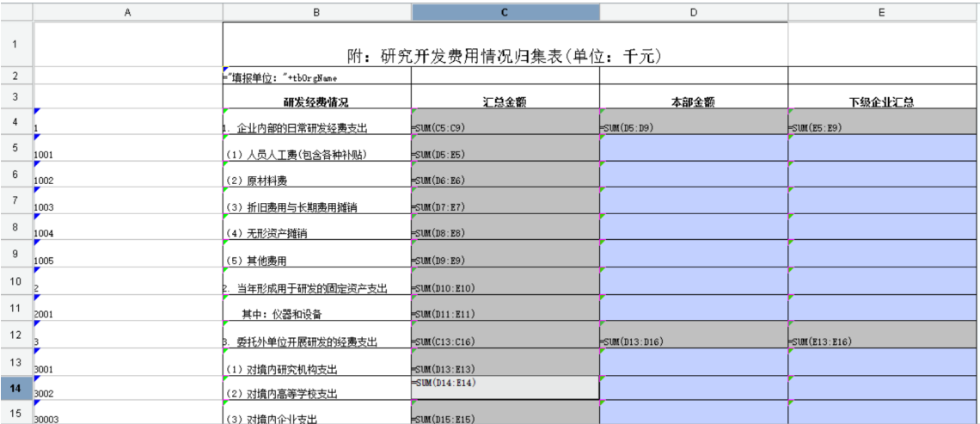Click the 填报单位 formula cell

point(317,76)
